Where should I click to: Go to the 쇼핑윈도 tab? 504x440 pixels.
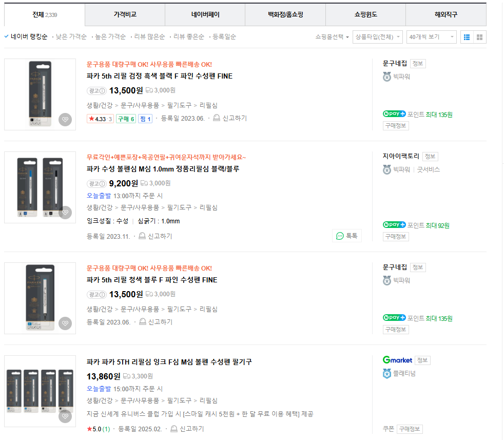click(x=365, y=14)
